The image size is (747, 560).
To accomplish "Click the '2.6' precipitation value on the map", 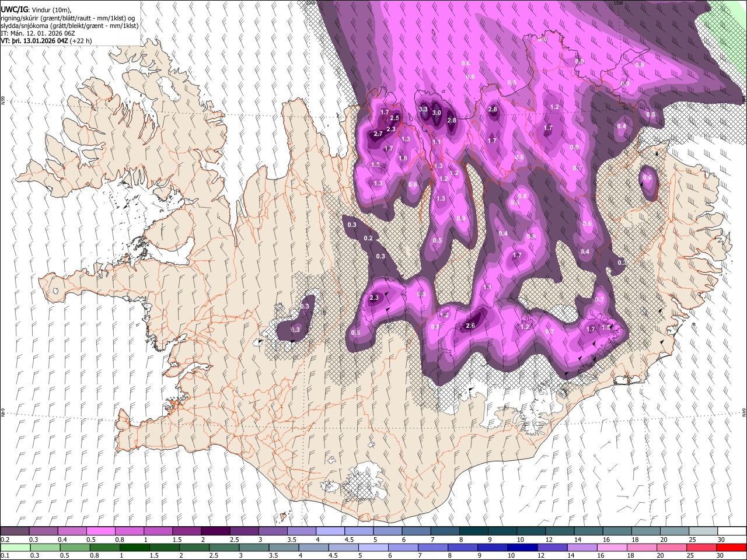I will (470, 326).
